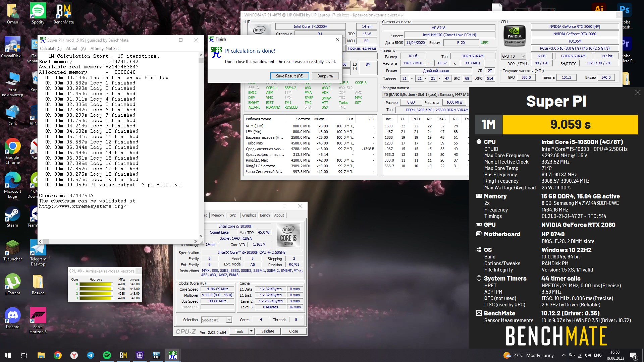This screenshot has height=362, width=644.
Task: Click Validate button in CPU-Z
Action: [x=268, y=331]
